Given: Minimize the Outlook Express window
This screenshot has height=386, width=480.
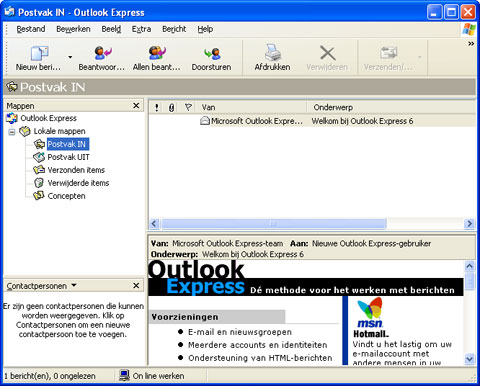Looking at the screenshot, I should tap(434, 12).
